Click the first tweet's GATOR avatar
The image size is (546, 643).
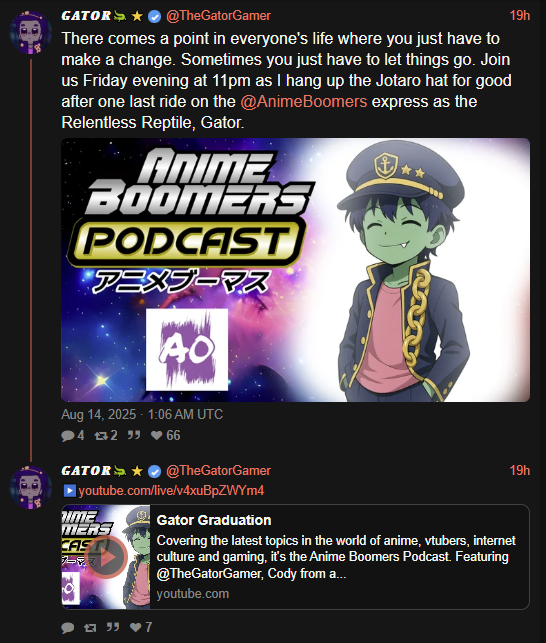coord(31,33)
